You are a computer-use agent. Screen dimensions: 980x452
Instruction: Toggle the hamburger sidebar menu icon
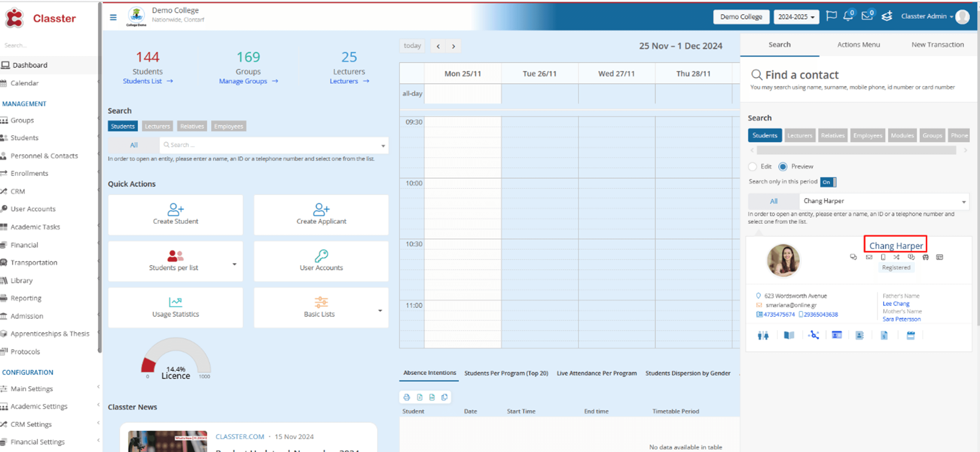[x=113, y=17]
